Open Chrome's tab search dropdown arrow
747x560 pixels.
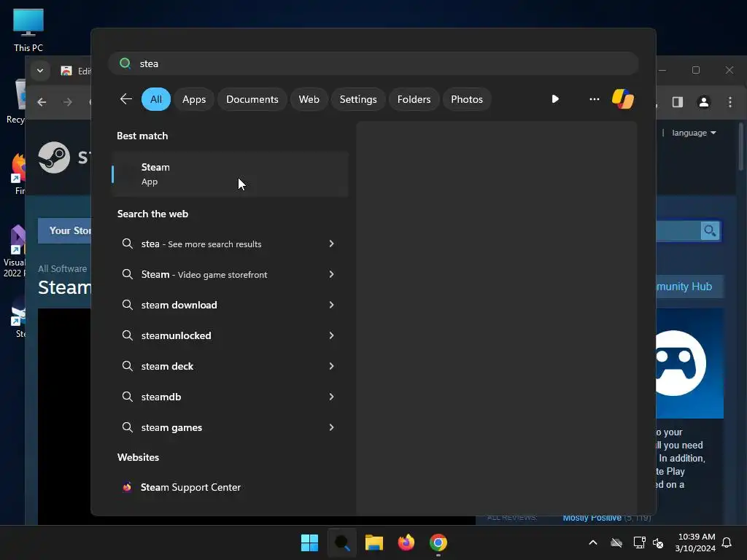[40, 71]
